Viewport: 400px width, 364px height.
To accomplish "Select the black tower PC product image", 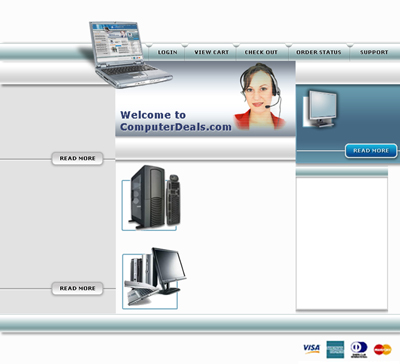I will point(152,197).
